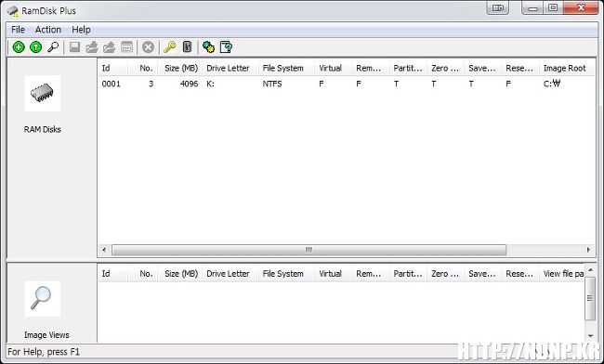This screenshot has width=604, height=364.
Task: Click the RAM Disks Zero ... column header
Action: click(x=445, y=68)
